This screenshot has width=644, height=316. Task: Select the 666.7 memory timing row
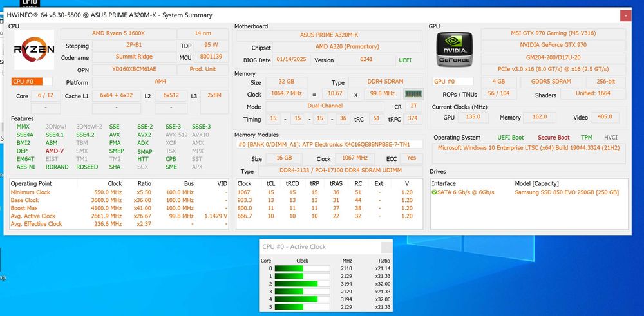tap(329, 216)
